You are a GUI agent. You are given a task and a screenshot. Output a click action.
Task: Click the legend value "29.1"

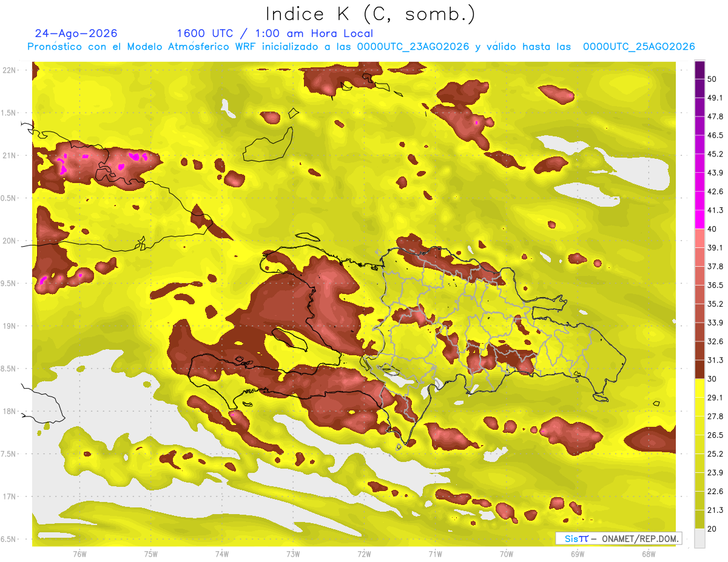point(715,398)
